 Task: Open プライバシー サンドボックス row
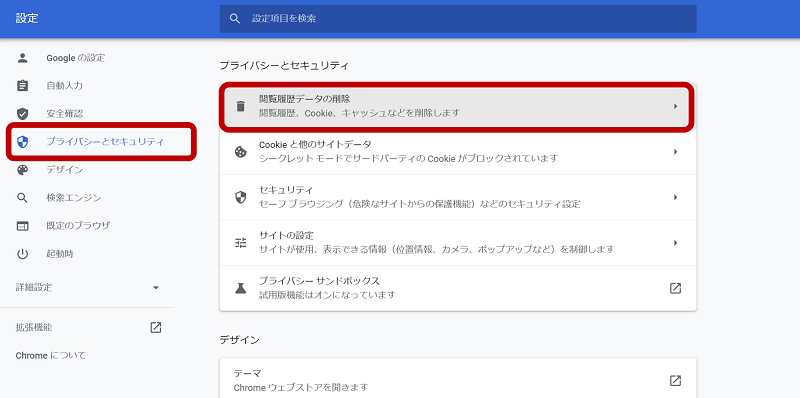click(458, 288)
